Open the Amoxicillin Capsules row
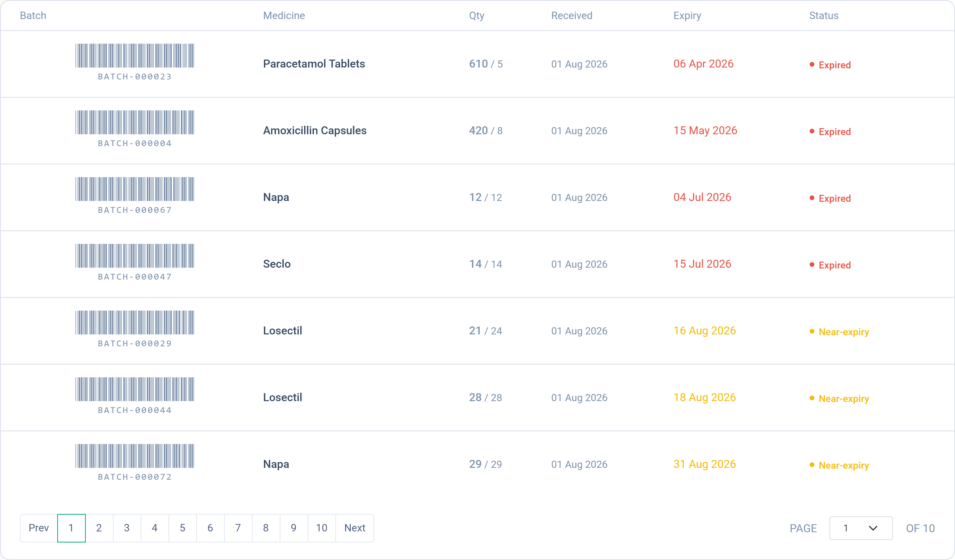Screen dimensions: 955x560 point(477,131)
